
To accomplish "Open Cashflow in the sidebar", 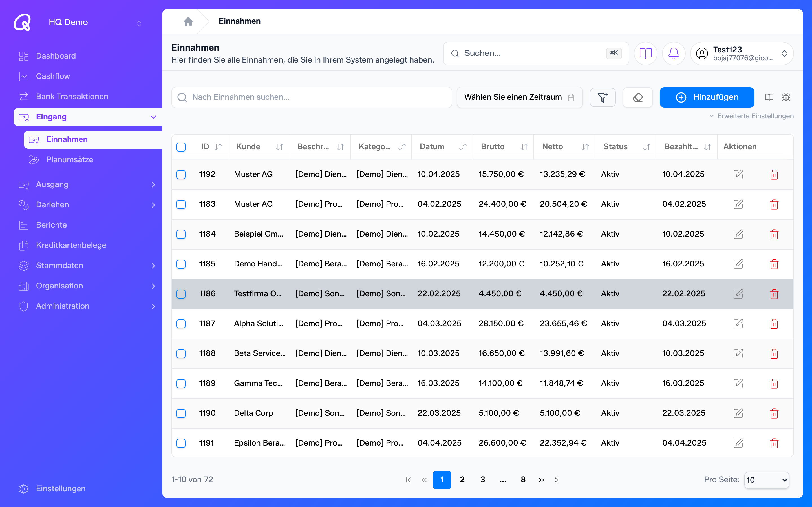I will click(53, 76).
